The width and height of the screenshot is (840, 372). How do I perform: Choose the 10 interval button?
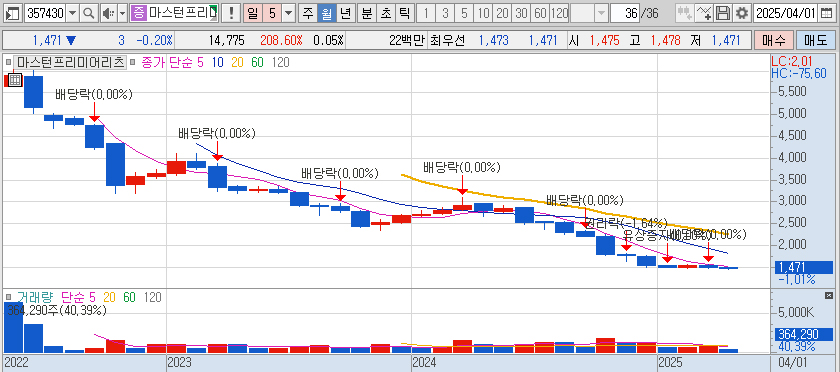point(483,13)
